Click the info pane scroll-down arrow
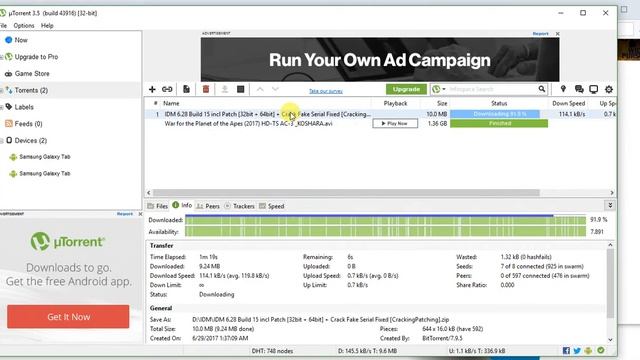The height and width of the screenshot is (360, 640). tap(610, 340)
